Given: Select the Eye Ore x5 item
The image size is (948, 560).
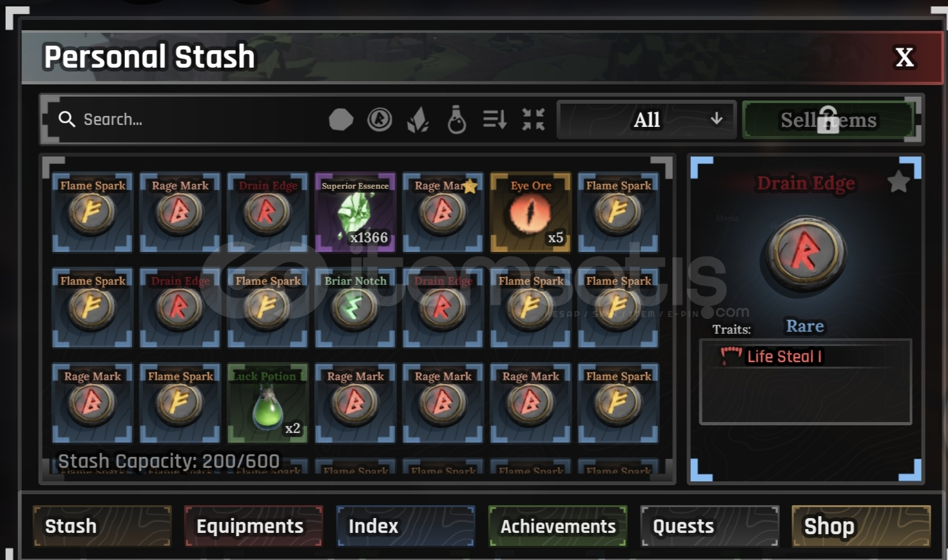Looking at the screenshot, I should [x=530, y=212].
